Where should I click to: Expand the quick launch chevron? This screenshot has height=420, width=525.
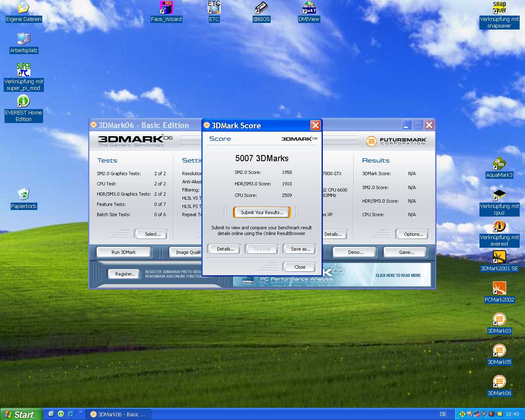[x=80, y=412]
